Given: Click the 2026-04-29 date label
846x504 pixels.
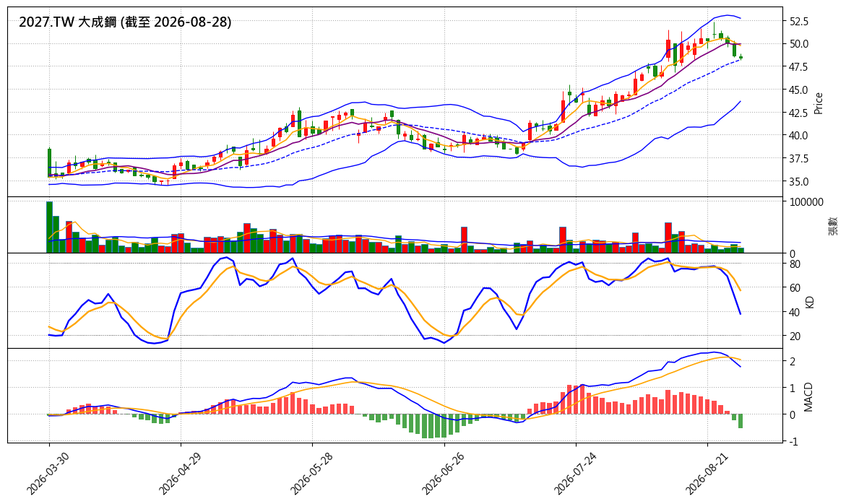Looking at the screenshot, I should click(179, 473).
